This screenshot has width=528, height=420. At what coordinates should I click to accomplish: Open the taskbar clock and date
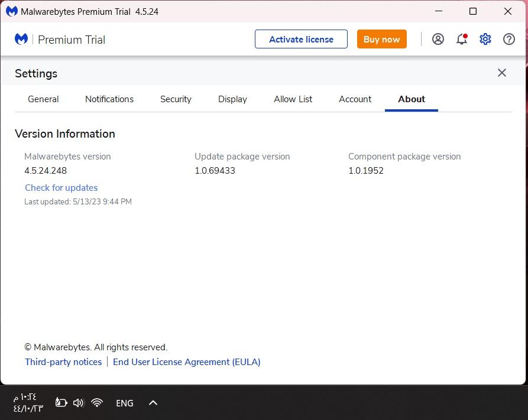point(28,403)
